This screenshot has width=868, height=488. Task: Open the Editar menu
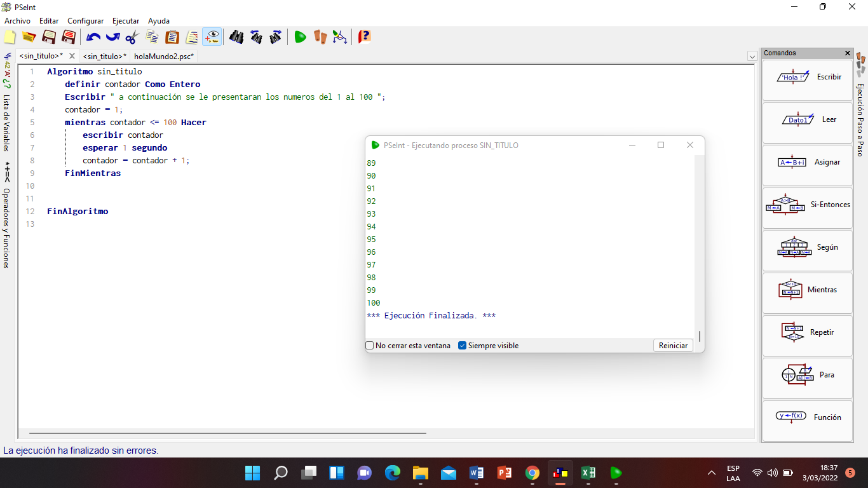pos(49,21)
